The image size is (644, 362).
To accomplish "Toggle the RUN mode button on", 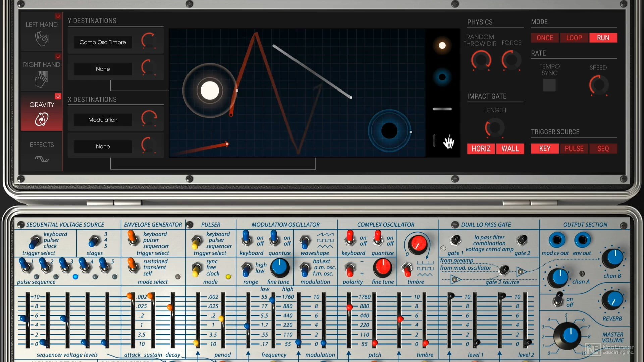I will (x=603, y=38).
